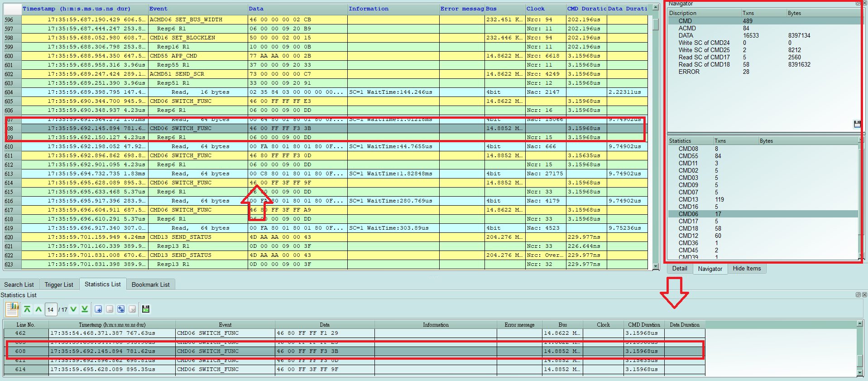Click the gray delete-all X icon

pos(132,309)
